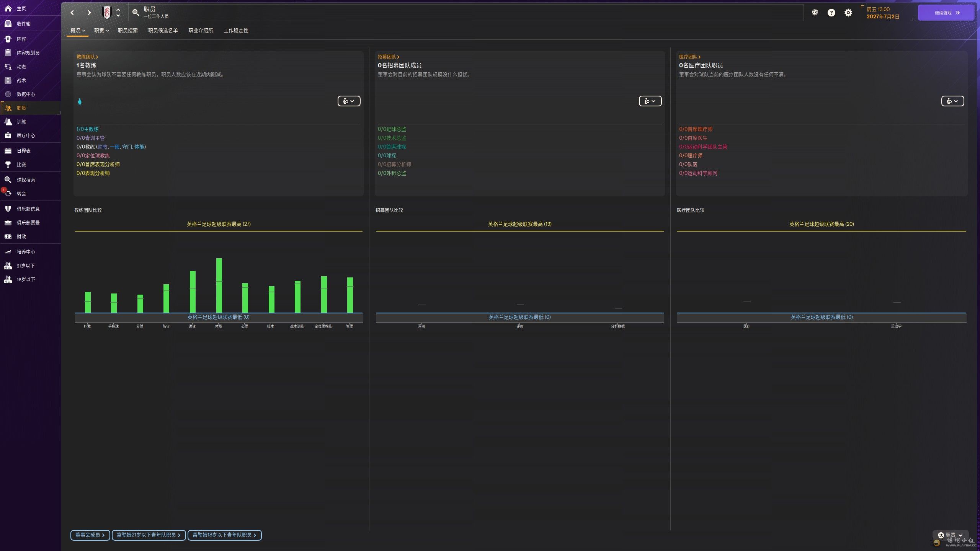Switch to the 职业介绍所 tab

[201, 31]
